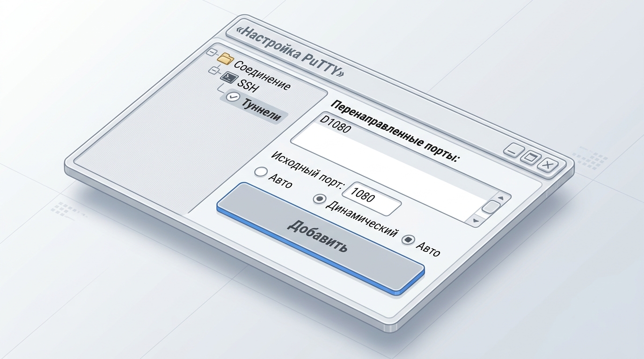Collapse the SSH tree node box
Viewport: 644px width, 359px height.
coord(214,71)
